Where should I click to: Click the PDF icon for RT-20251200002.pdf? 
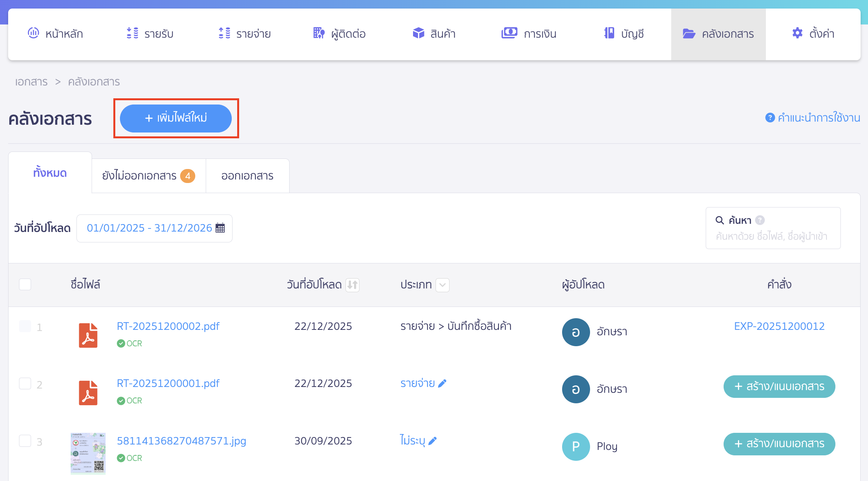(x=88, y=335)
